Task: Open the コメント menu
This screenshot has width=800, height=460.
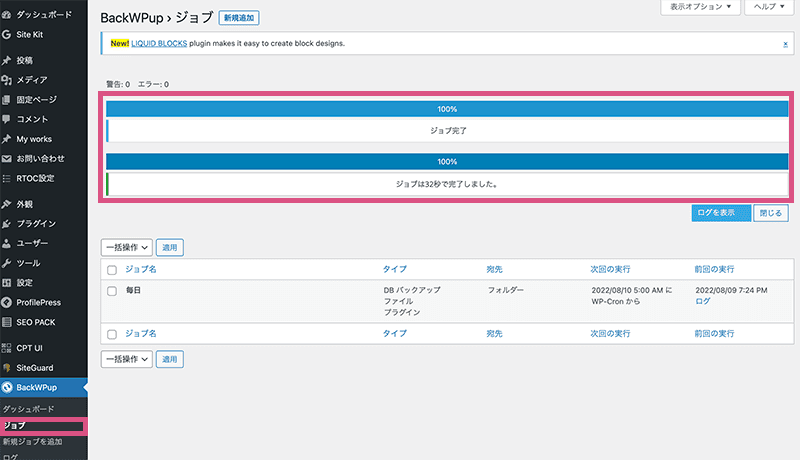Action: coord(32,119)
